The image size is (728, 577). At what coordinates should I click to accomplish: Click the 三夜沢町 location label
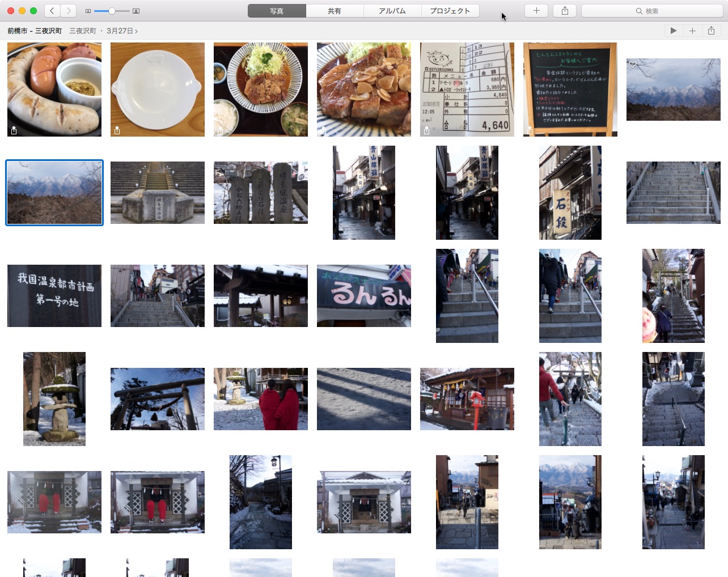click(83, 31)
